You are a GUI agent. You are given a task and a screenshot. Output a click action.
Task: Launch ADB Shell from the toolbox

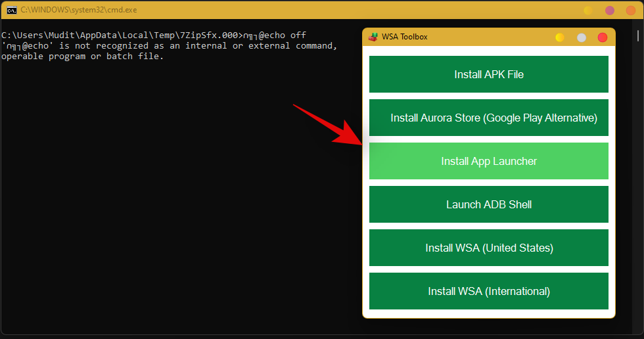[488, 204]
